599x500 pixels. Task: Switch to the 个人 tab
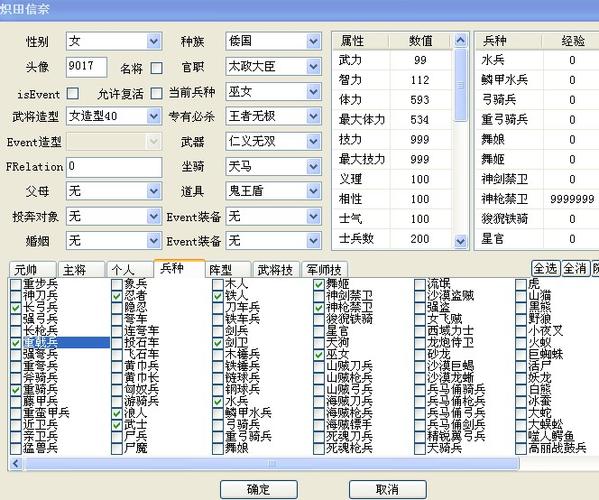click(x=130, y=270)
